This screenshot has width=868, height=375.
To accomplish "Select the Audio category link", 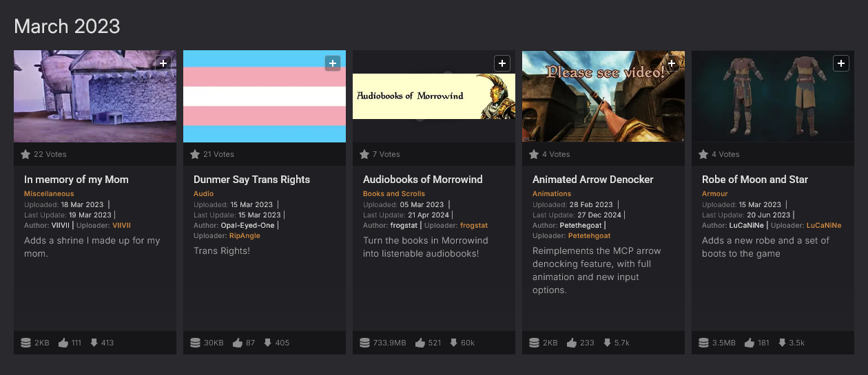I will tap(204, 194).
